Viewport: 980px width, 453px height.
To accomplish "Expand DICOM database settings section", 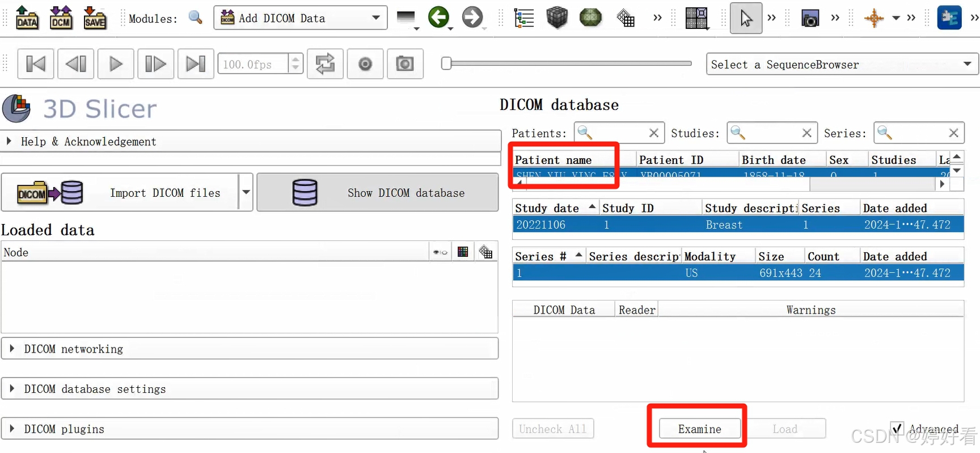I will (x=250, y=389).
